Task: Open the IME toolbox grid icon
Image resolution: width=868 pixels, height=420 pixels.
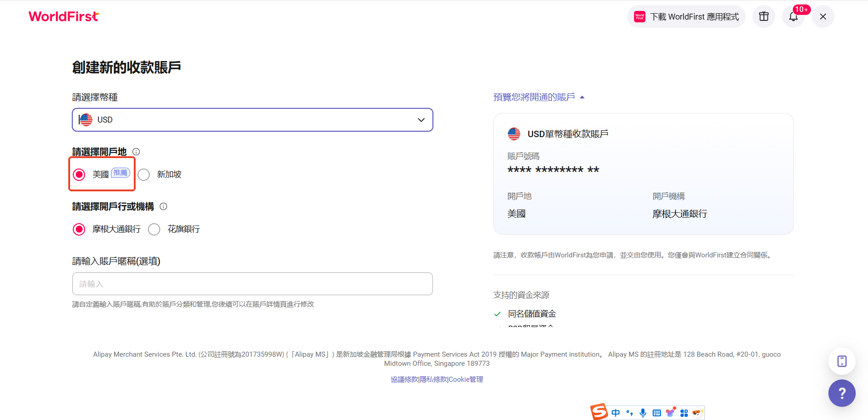Action: pyautogui.click(x=684, y=413)
